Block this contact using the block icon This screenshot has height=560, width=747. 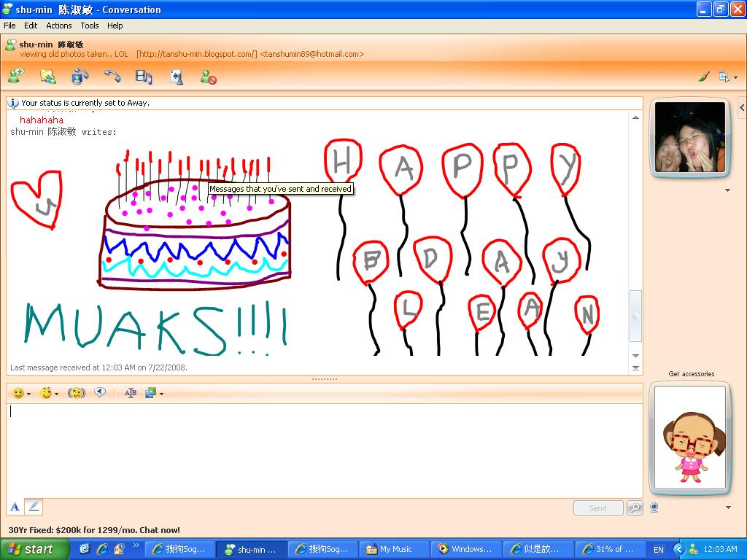click(x=208, y=77)
